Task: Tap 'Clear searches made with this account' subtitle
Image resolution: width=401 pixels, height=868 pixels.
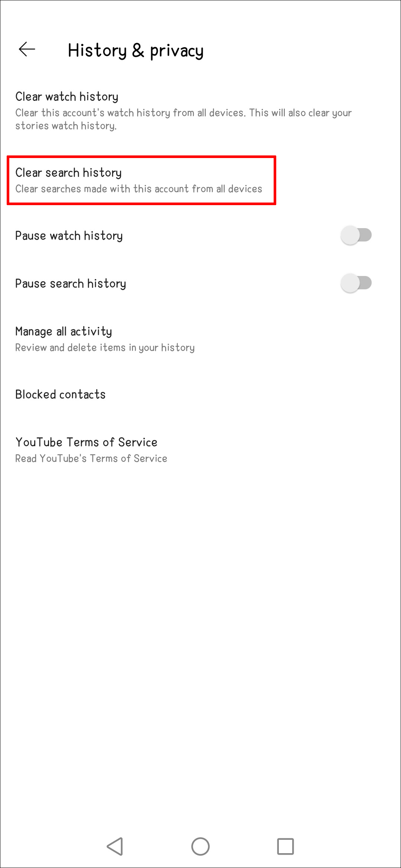Action: pyautogui.click(x=139, y=189)
